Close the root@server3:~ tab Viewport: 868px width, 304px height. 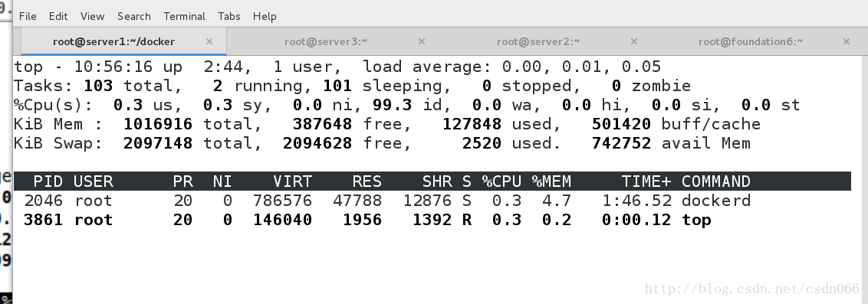[x=422, y=41]
